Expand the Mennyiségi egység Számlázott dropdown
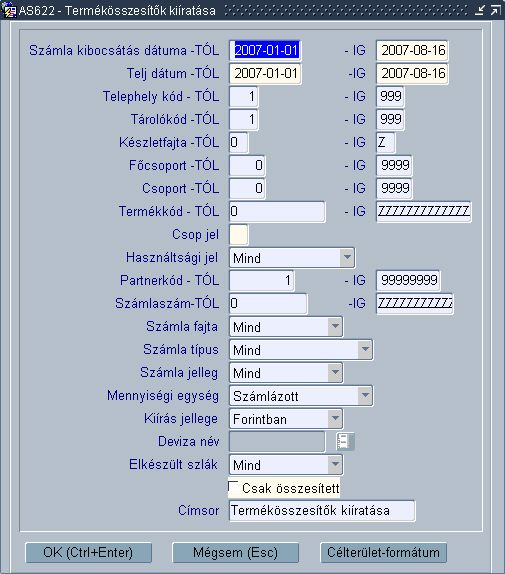The height and width of the screenshot is (574, 505). tap(365, 395)
